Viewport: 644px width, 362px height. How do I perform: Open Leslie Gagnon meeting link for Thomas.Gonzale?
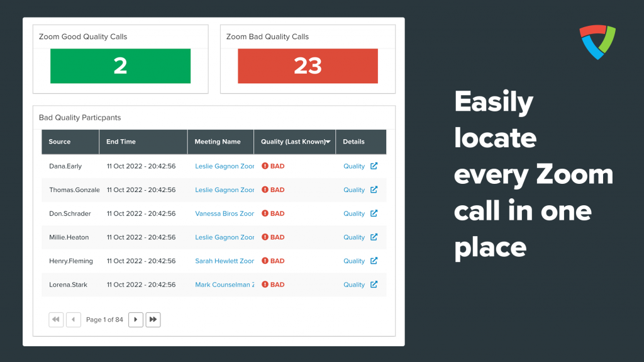225,189
